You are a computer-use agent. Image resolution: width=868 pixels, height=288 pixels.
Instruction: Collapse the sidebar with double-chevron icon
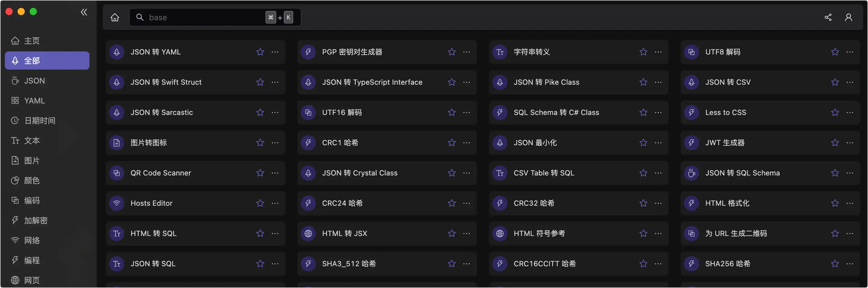click(84, 12)
